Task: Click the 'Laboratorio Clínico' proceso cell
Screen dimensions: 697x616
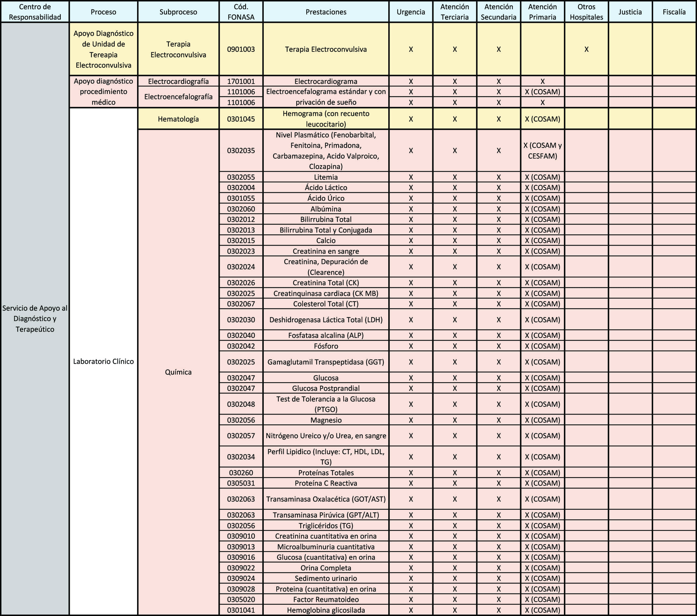Action: point(103,361)
